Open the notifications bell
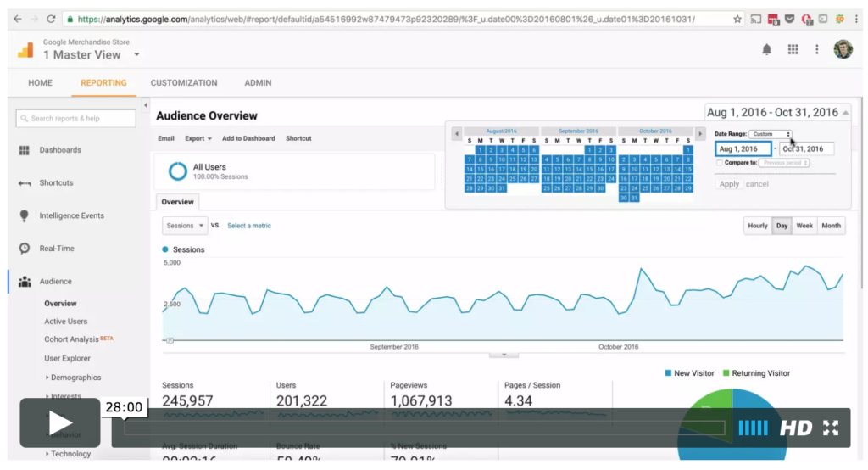 [x=766, y=49]
